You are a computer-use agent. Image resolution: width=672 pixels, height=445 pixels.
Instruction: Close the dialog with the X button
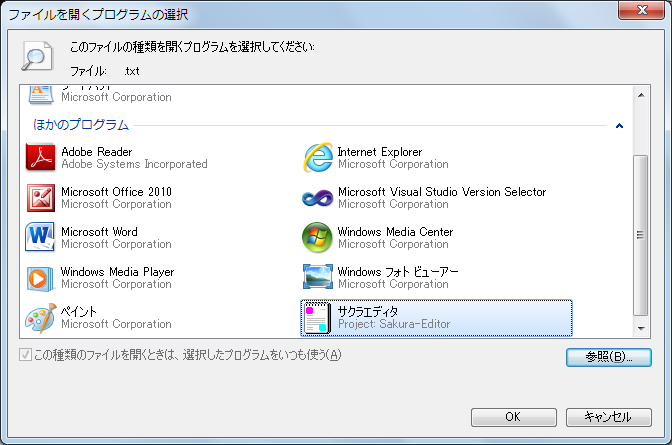641,10
